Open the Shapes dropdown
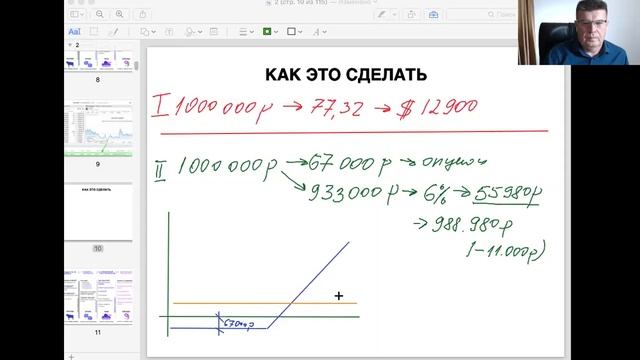Viewport: 640px width, 360px height. [x=148, y=31]
